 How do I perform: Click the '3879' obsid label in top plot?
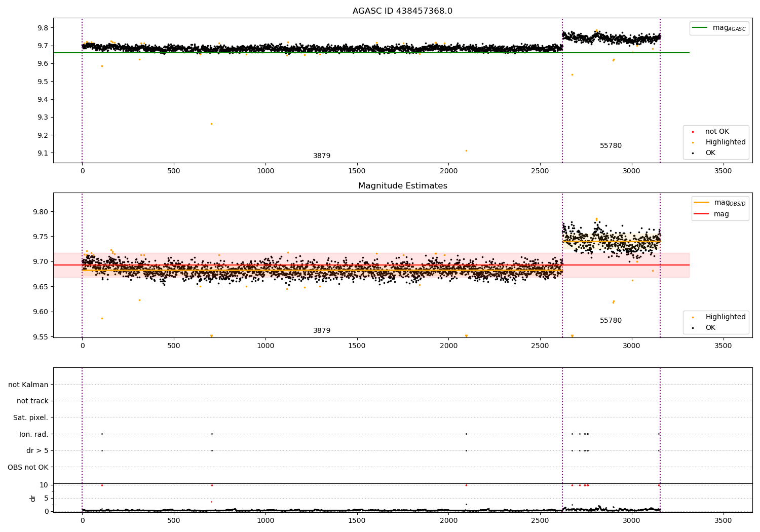(322, 156)
